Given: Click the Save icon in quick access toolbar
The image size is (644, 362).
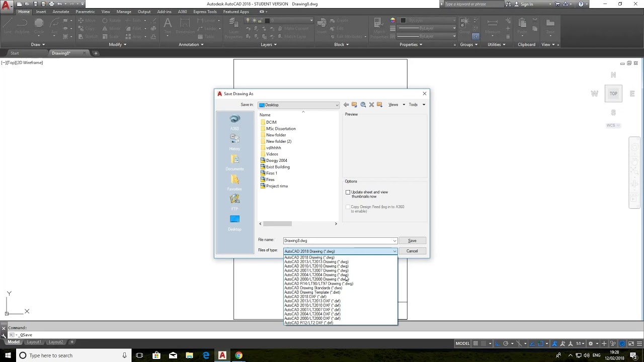Looking at the screenshot, I should pyautogui.click(x=35, y=4).
